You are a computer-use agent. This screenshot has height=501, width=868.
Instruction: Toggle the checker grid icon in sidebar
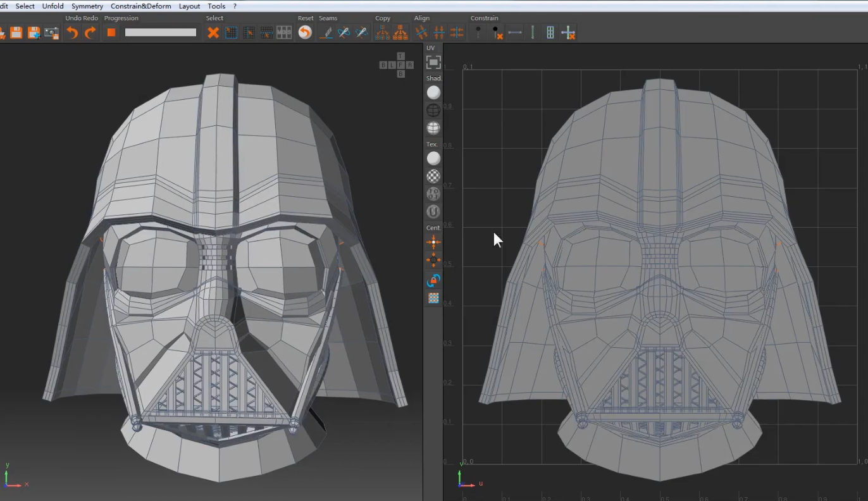433,298
